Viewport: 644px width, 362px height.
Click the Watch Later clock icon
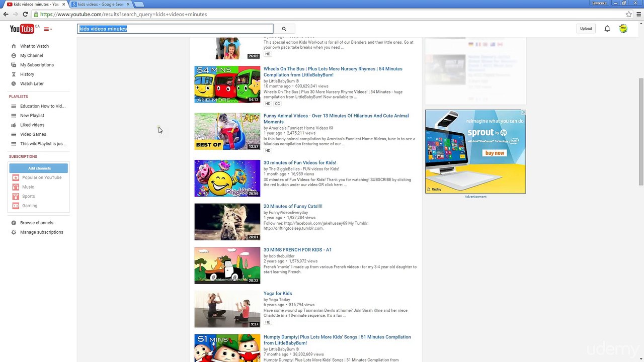[14, 83]
